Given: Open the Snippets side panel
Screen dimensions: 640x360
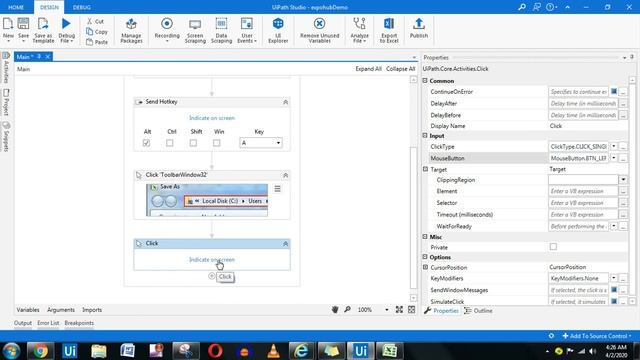Looking at the screenshot, I should click(6, 137).
